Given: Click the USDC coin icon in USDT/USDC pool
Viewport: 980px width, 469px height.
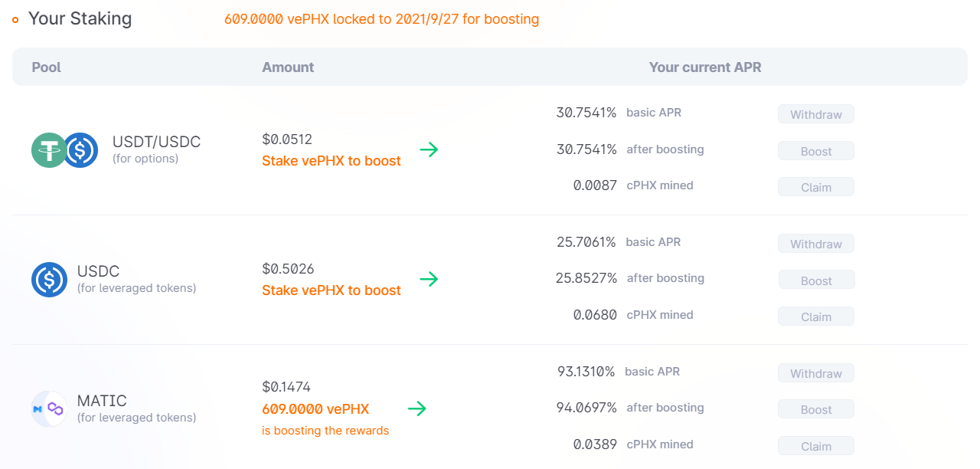Looking at the screenshot, I should tap(80, 150).
